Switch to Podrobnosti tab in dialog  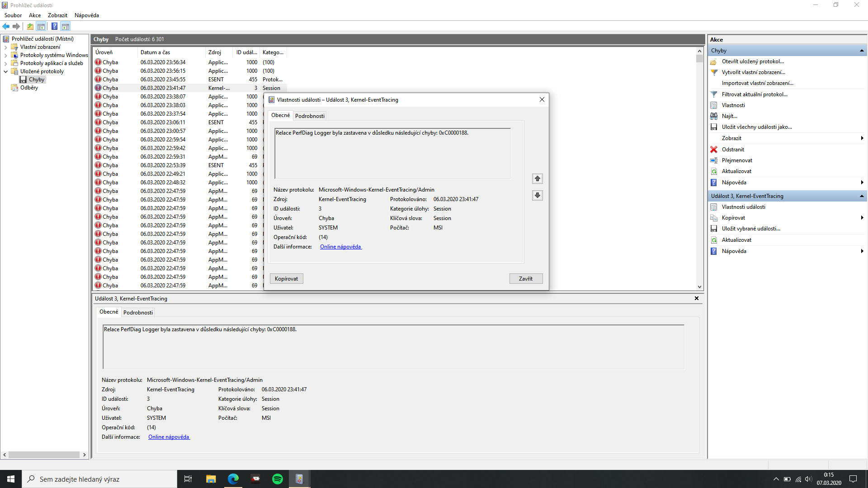(310, 116)
